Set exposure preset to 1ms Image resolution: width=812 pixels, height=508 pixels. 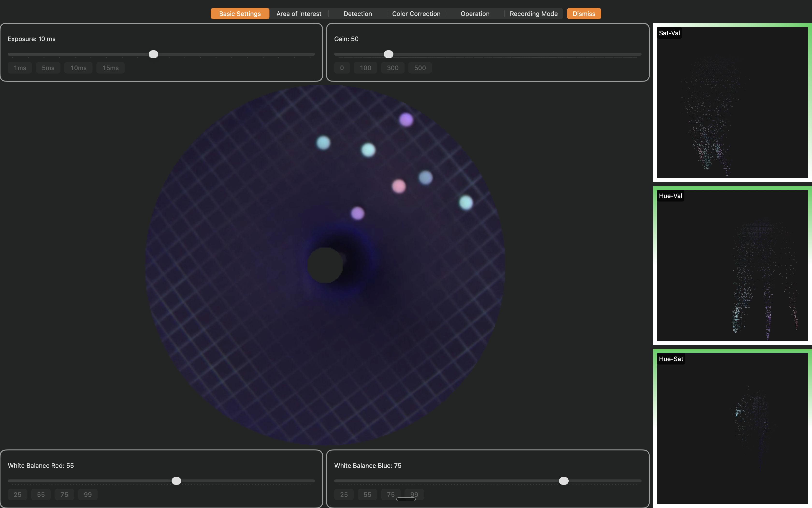20,68
